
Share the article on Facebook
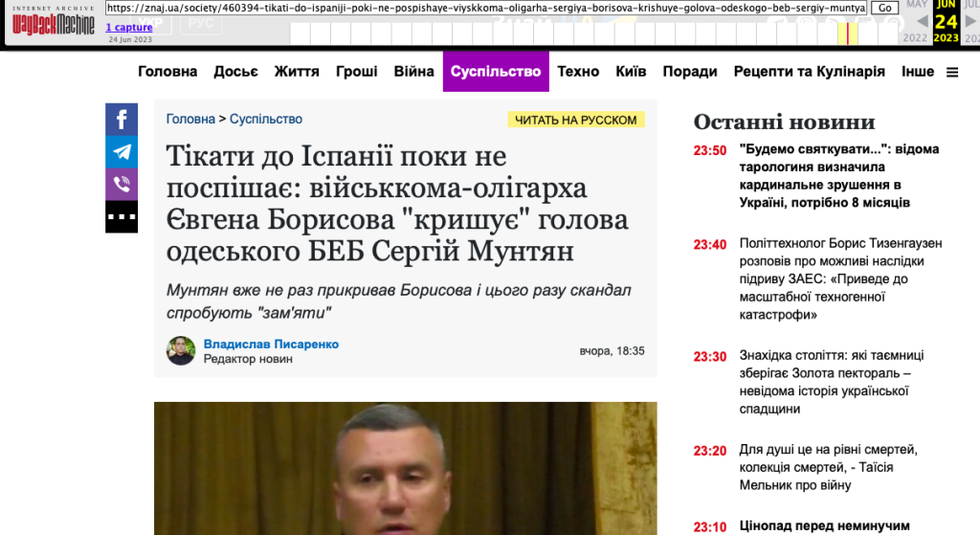122,120
